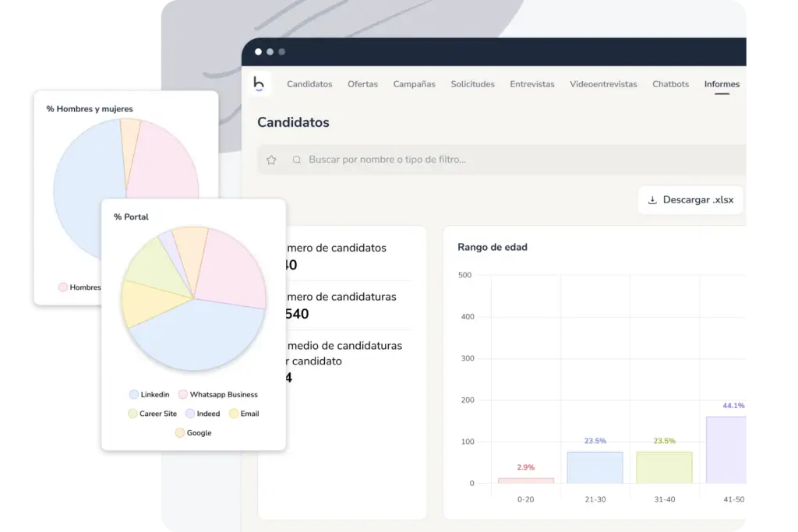This screenshot has height=532, width=798.
Task: Toggle the Hombres legend swatch
Action: pos(62,287)
